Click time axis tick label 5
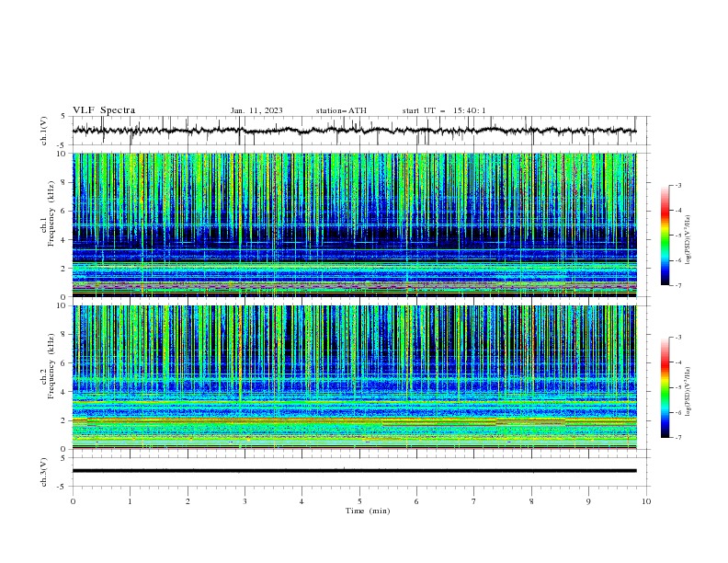This screenshot has height=563, width=728. coord(359,501)
